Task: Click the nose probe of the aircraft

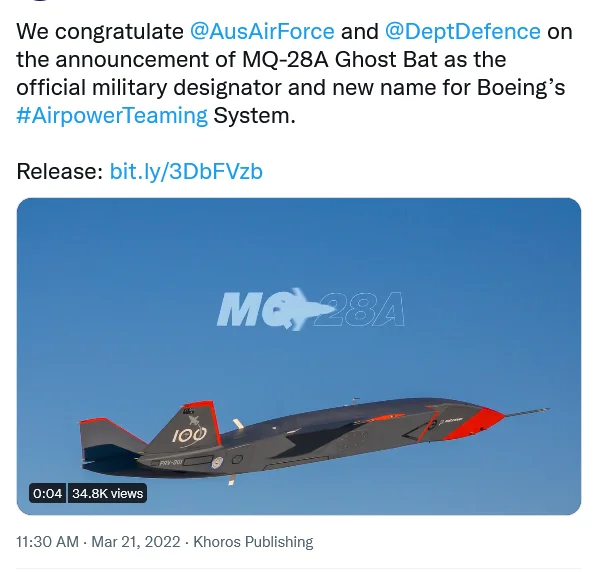Action: pyautogui.click(x=527, y=412)
